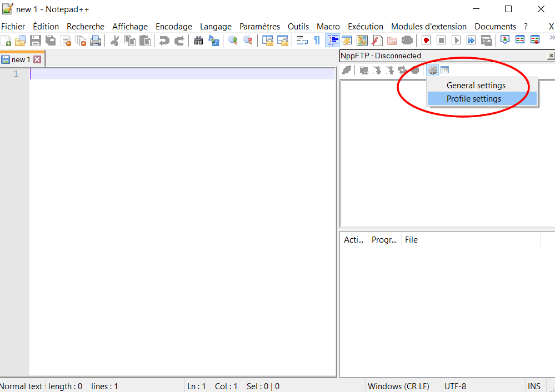This screenshot has width=555, height=392.
Task: Open the Find binoculars tool
Action: click(198, 41)
